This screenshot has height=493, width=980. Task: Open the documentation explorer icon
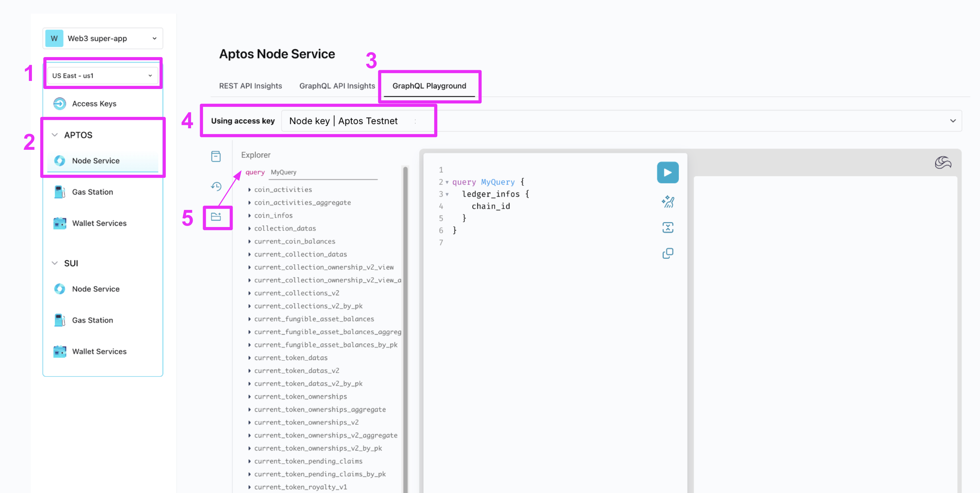[216, 156]
